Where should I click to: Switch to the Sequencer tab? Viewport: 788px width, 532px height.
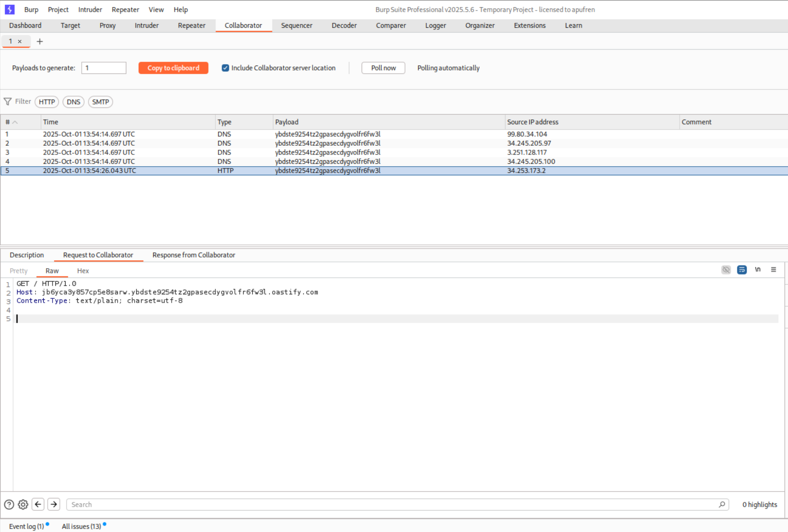click(x=297, y=25)
